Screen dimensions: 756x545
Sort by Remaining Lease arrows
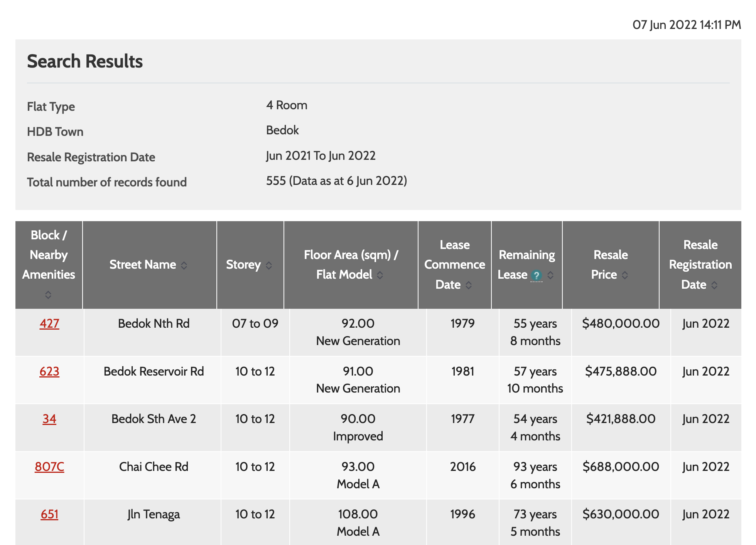tap(550, 275)
